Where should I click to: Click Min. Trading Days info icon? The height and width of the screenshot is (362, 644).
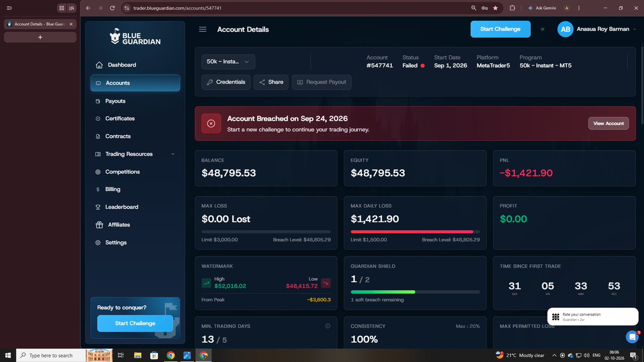tap(327, 326)
